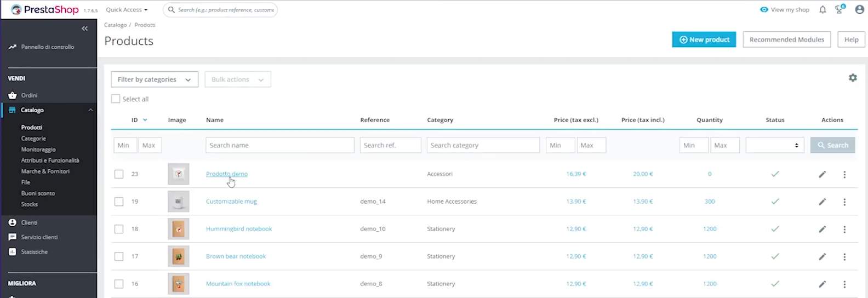868x298 pixels.
Task: Open Ordini in the sidebar
Action: [x=29, y=95]
